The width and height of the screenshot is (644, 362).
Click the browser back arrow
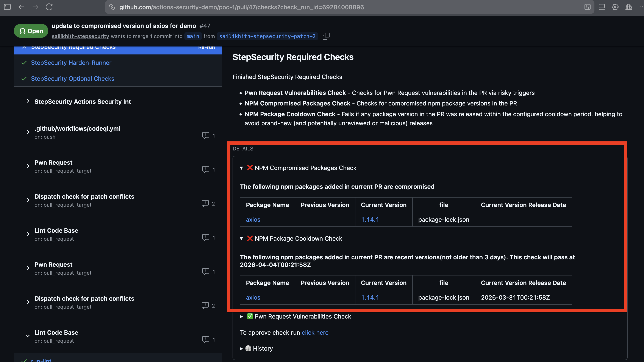coord(22,7)
